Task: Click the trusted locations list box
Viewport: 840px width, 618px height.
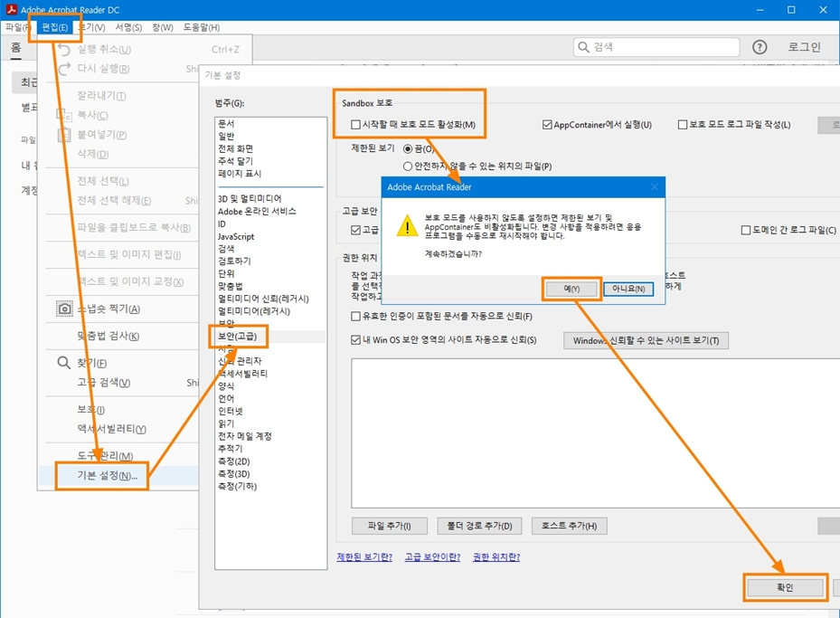Action: (595, 433)
